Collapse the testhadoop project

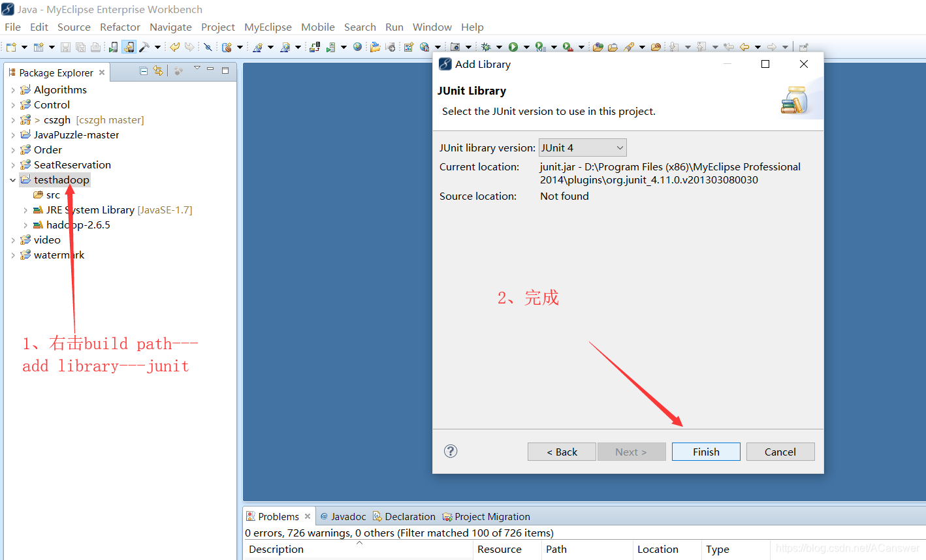tap(13, 180)
